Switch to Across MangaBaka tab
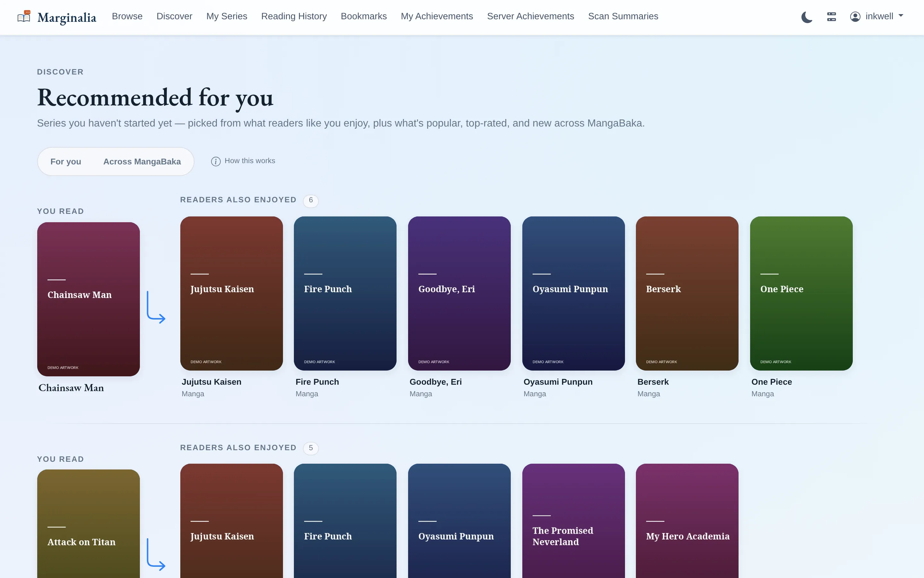 tap(142, 161)
